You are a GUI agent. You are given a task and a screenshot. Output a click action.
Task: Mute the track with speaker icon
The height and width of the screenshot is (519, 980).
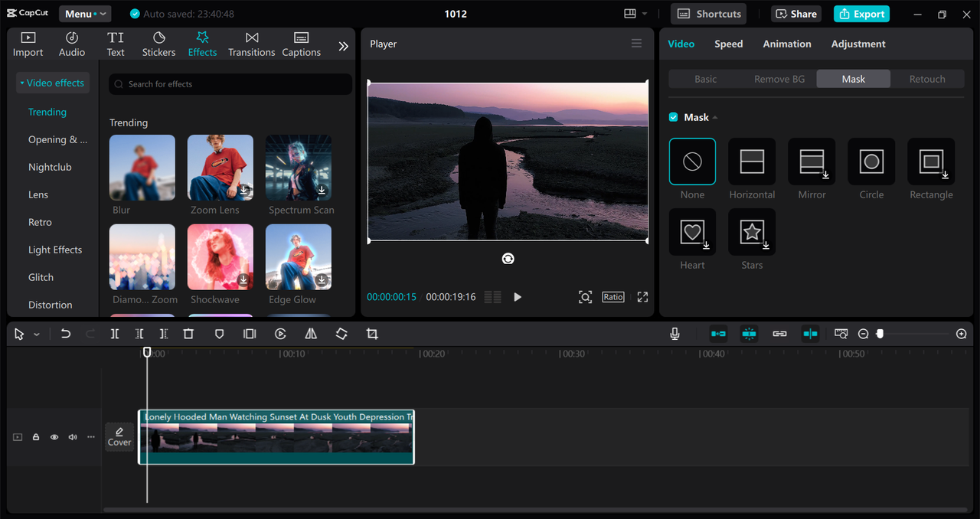click(x=73, y=437)
